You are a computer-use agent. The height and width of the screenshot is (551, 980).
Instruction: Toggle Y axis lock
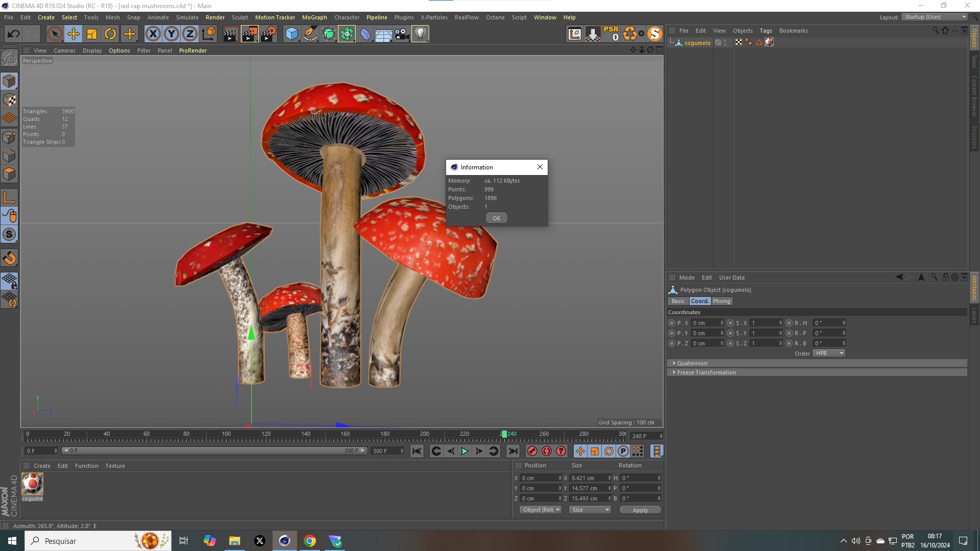pos(171,34)
